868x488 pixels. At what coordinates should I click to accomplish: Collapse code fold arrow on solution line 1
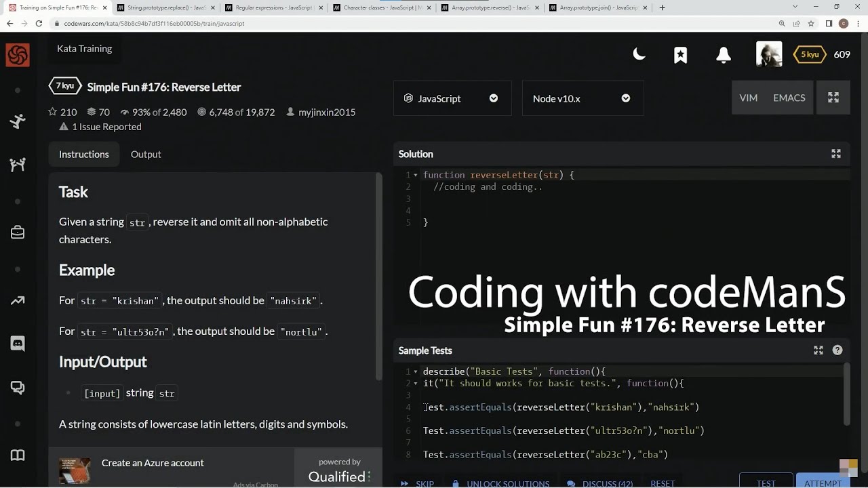[x=416, y=176]
